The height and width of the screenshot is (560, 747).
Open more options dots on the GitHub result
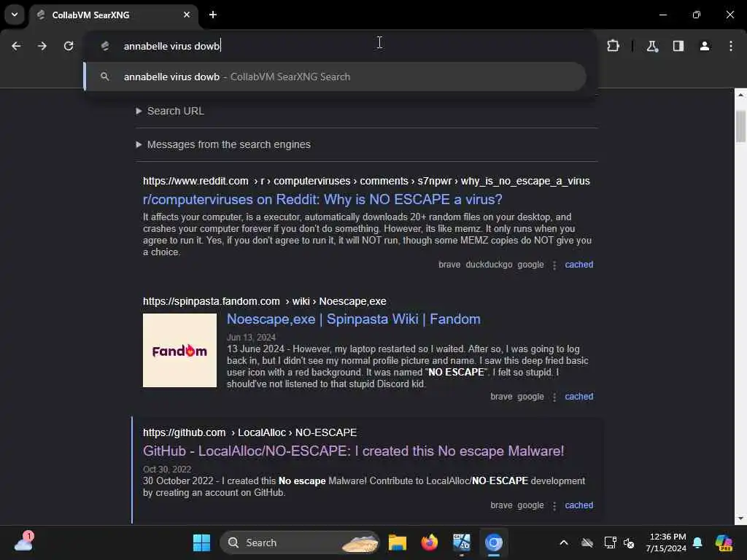pos(554,506)
